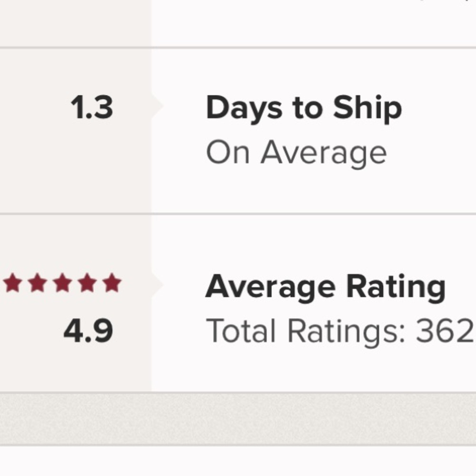Select the fourth red rating star
Viewport: 476px width, 476px height.
[x=87, y=283]
